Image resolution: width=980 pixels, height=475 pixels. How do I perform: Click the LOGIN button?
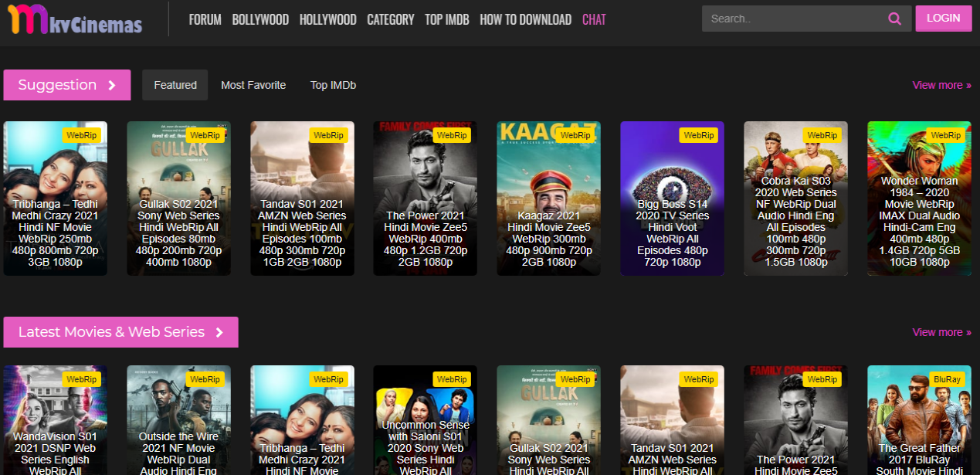pyautogui.click(x=944, y=18)
